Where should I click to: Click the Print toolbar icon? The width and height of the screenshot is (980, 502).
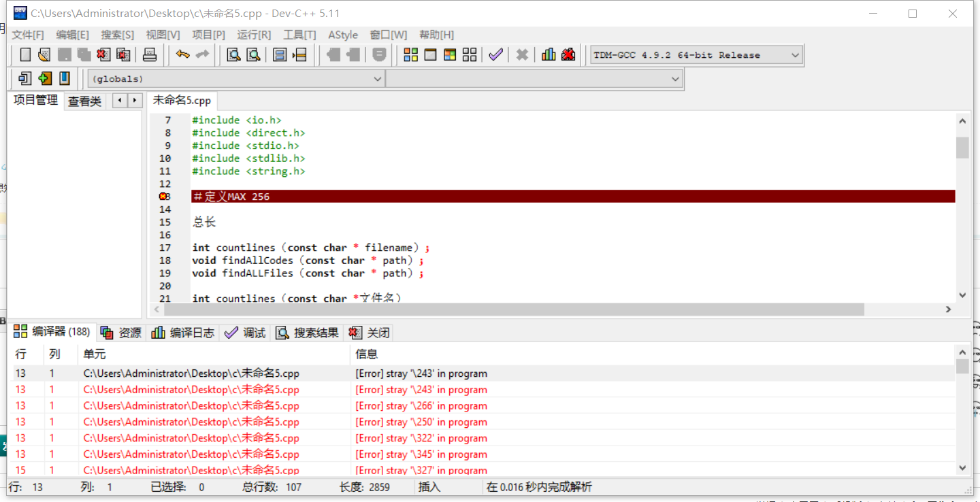pos(150,55)
